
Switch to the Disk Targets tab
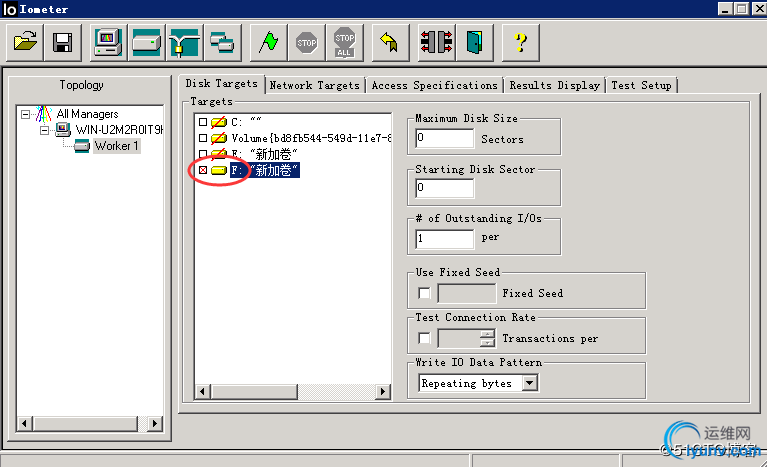222,84
